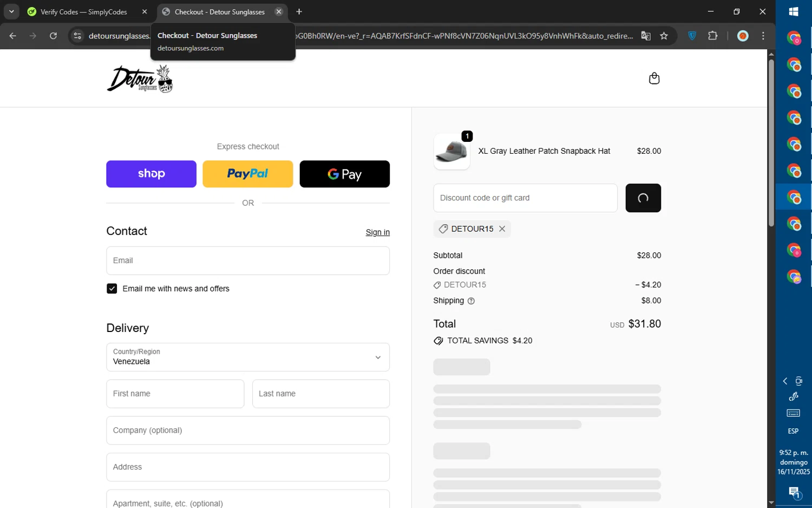This screenshot has height=508, width=812.
Task: Click the translate page icon
Action: click(646, 36)
